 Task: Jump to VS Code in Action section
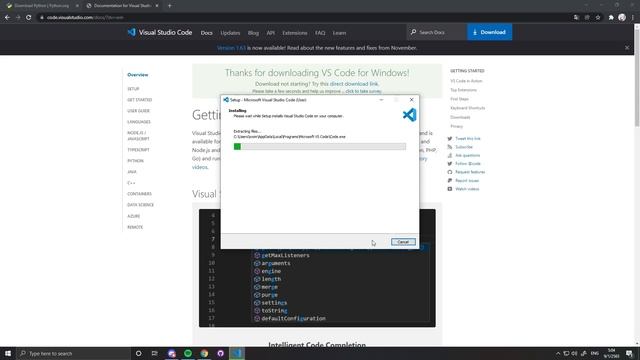(x=466, y=81)
